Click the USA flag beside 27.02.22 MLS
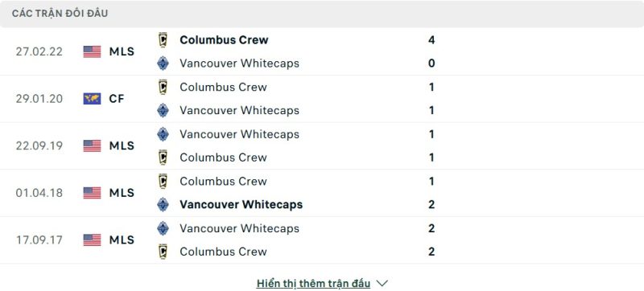Screen dimensions: 644x291 pos(92,51)
